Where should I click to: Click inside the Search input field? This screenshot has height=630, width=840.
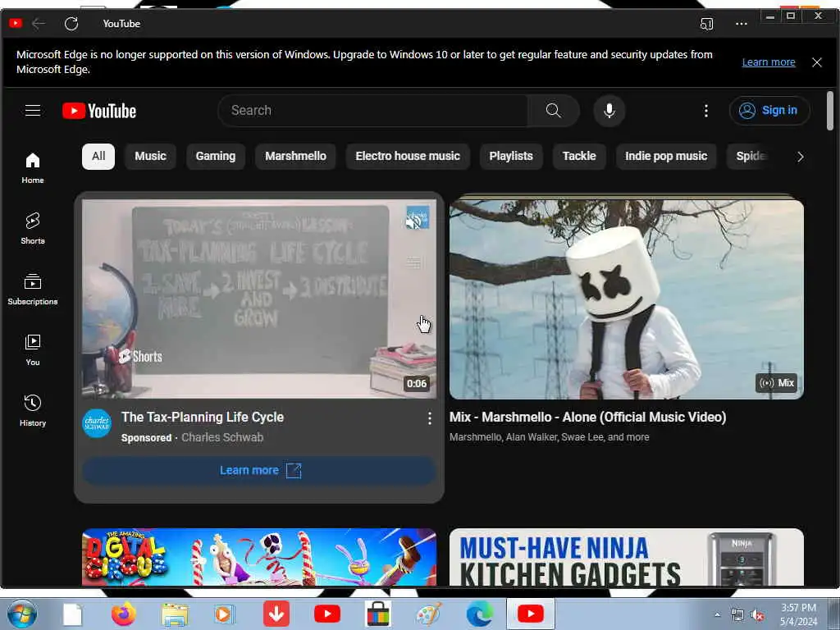pos(373,111)
